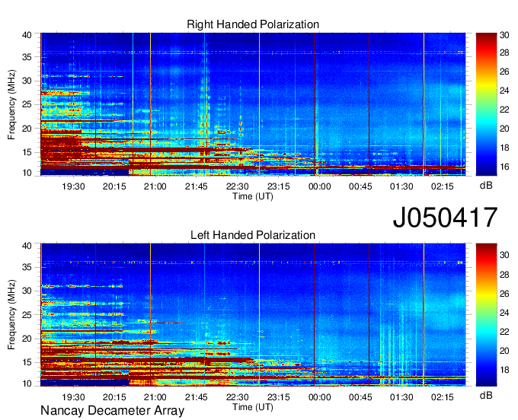Click 10 MHz tick on left-handed frequency axis
Screen dimensions: 518x420
[27, 383]
